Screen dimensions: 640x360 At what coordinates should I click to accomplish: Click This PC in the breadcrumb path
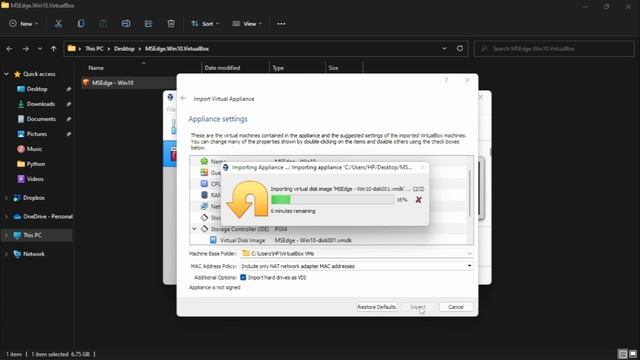[94, 49]
